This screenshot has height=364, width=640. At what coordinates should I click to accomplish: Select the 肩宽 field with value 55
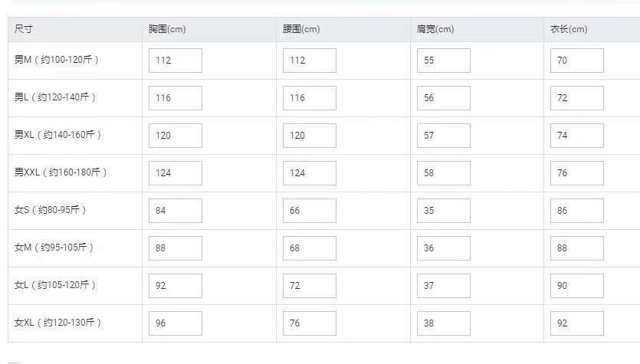pyautogui.click(x=443, y=61)
